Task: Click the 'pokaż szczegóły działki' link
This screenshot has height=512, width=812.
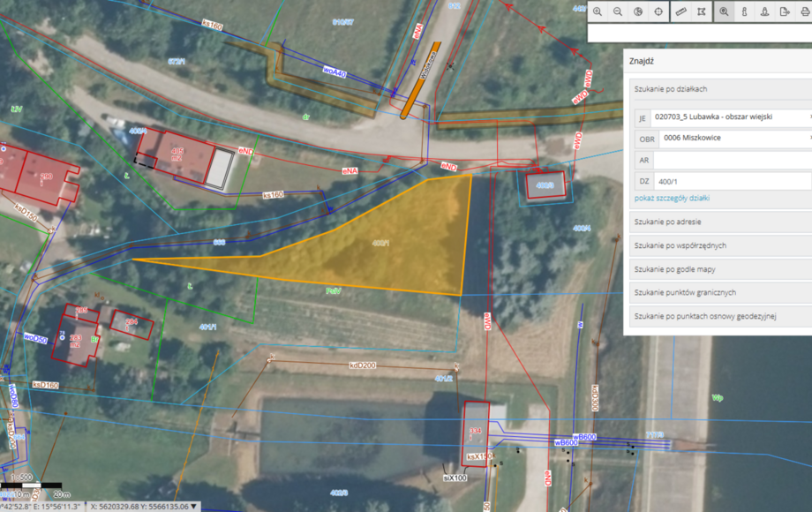Action: pyautogui.click(x=672, y=199)
